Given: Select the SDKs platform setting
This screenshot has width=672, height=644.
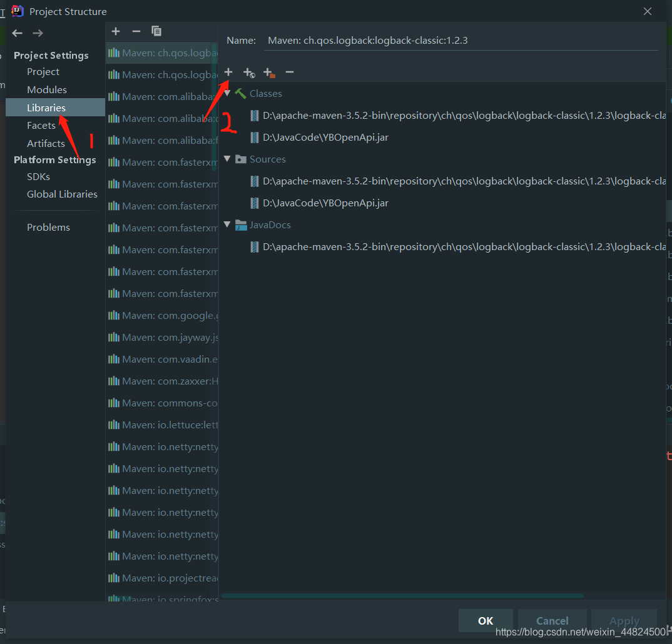Looking at the screenshot, I should (38, 176).
